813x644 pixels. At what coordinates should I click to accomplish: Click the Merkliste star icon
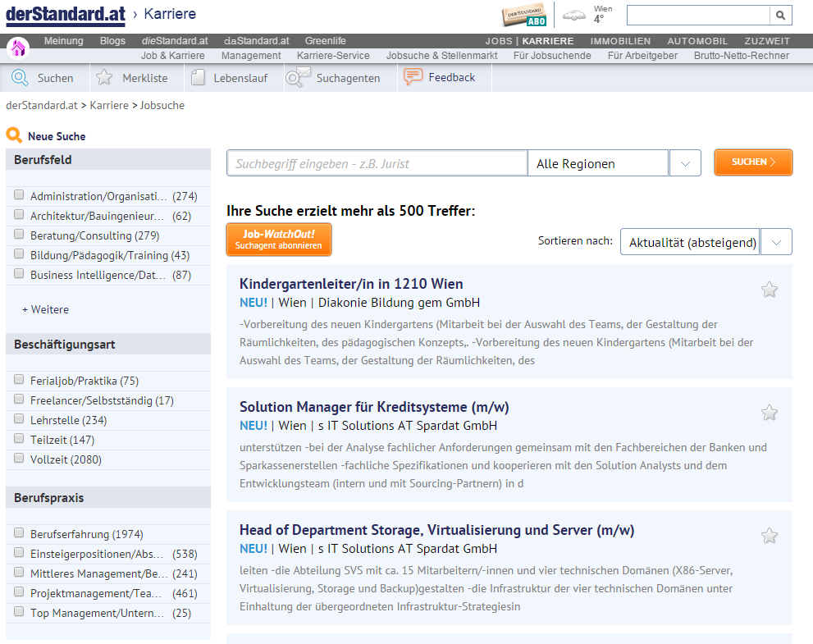pyautogui.click(x=104, y=78)
